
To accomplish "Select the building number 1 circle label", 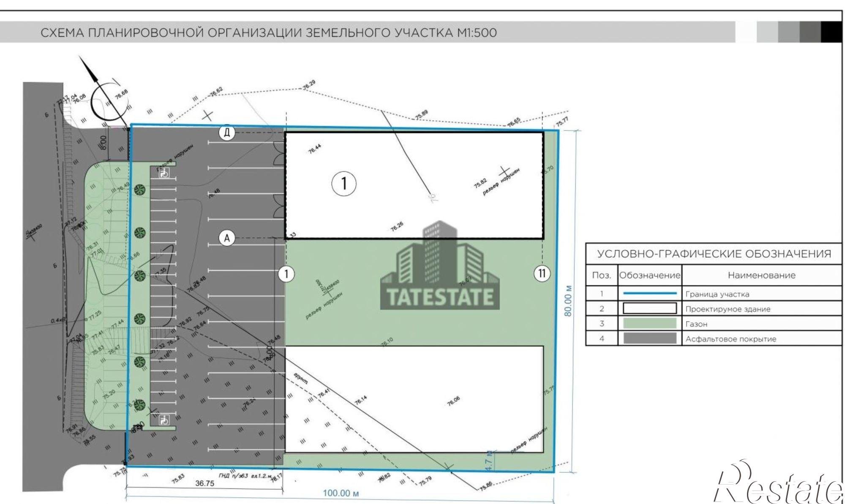I will click(344, 184).
